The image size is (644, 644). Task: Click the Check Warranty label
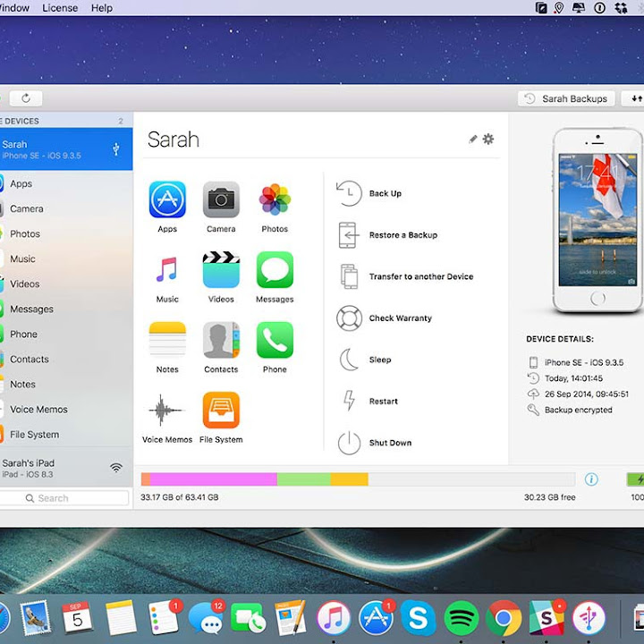click(x=401, y=318)
